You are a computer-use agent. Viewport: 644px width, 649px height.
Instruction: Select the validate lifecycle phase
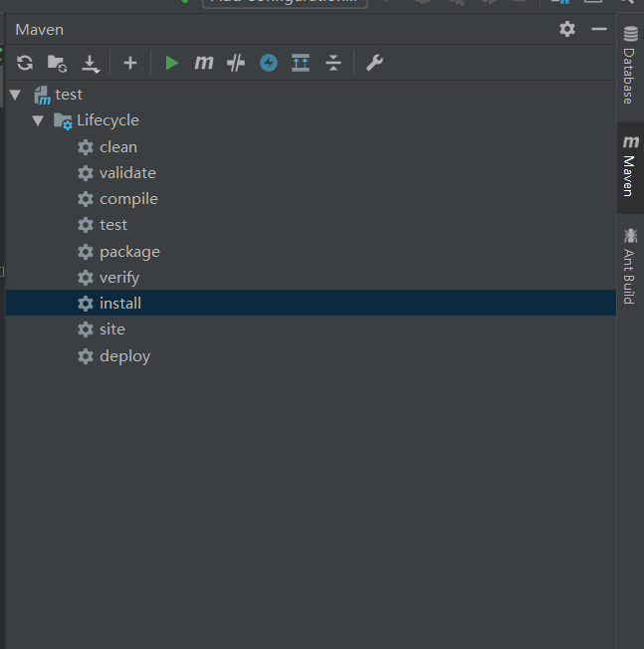(311, 173)
